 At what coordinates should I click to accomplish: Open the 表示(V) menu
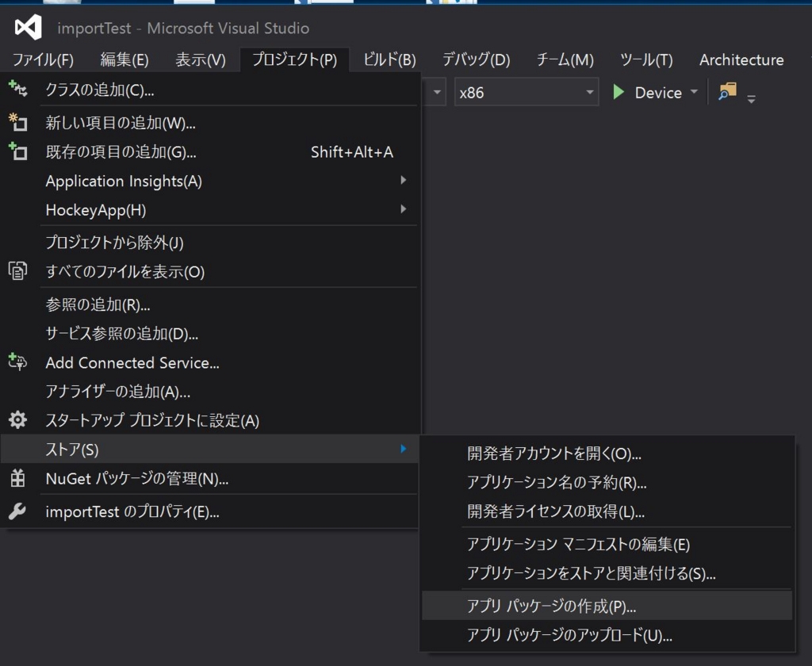[x=201, y=59]
